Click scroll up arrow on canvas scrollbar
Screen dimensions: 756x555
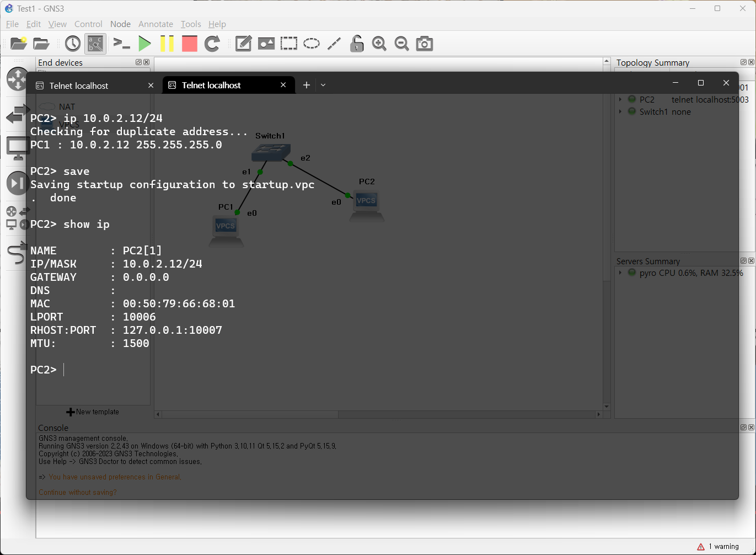pos(607,61)
